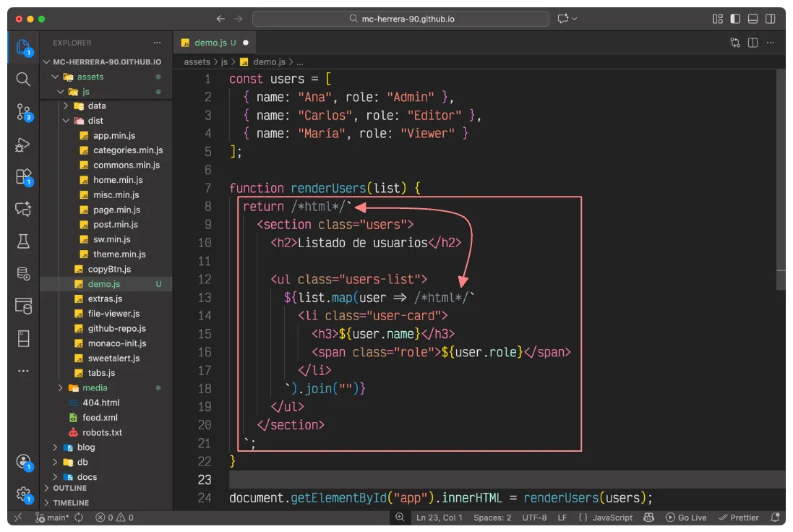Image resolution: width=793 pixels, height=532 pixels.
Task: Toggle the secondary sidebar layout button
Action: click(771, 19)
